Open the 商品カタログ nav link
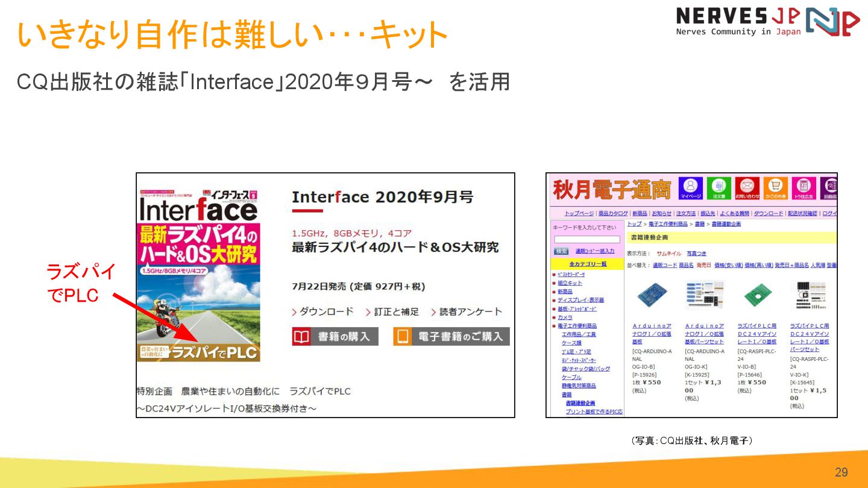868x488 pixels. tap(612, 213)
